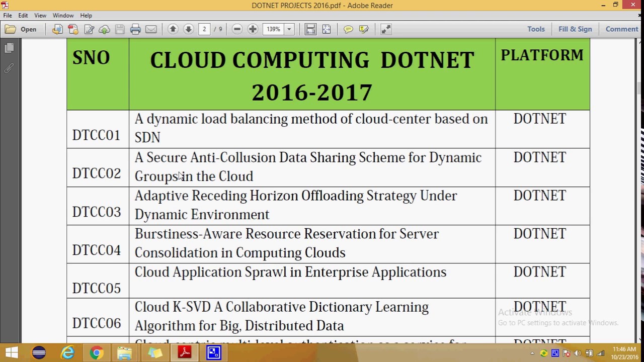
Task: Open the Help menu
Action: coord(86,16)
